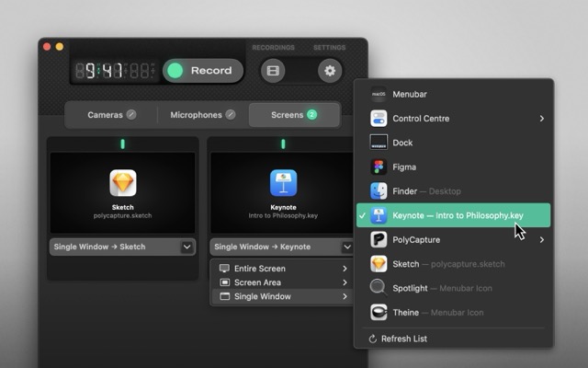Select Dock in the window list
The image size is (588, 368).
coord(453,143)
